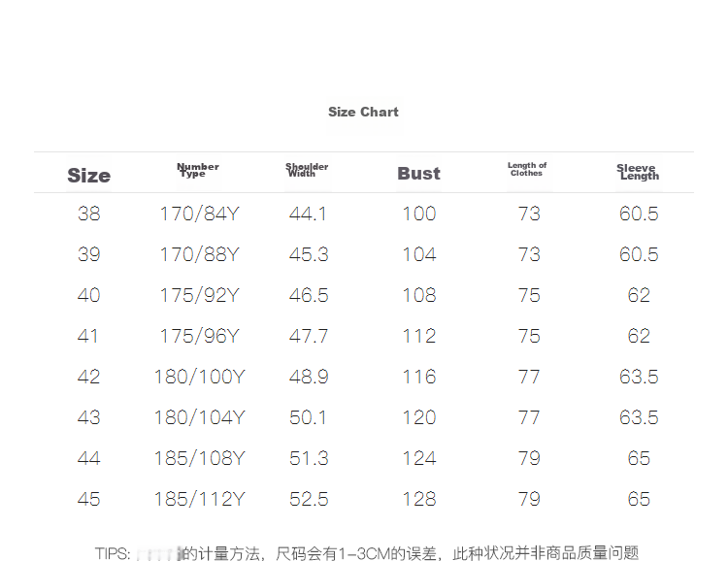Click the Shoulder Width column header
Screen dimensions: 728x561
pos(307,171)
